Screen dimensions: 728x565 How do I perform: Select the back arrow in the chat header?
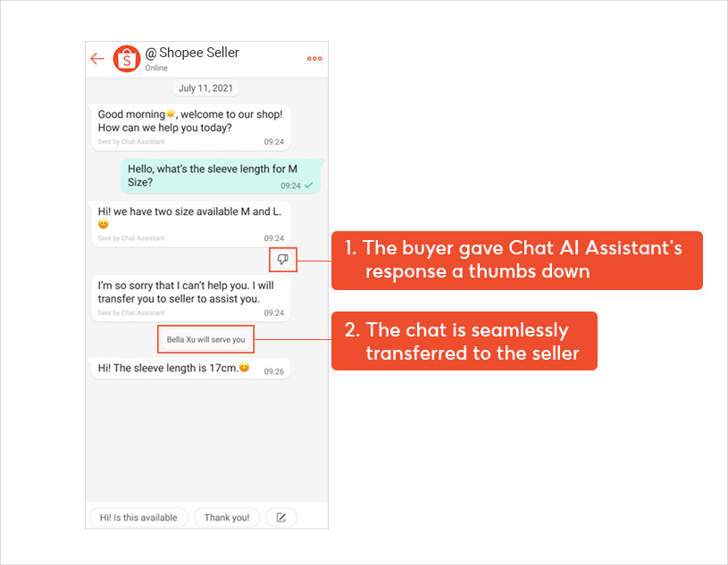[x=97, y=58]
